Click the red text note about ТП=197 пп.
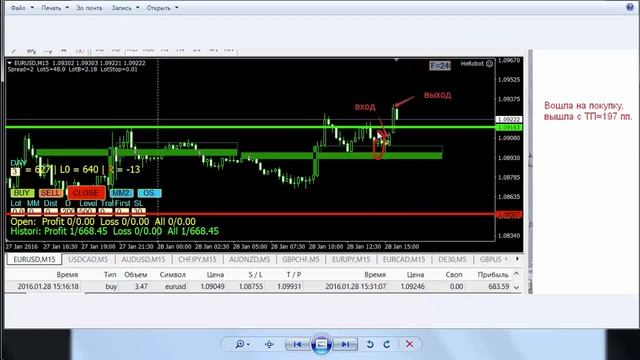 tap(588, 111)
